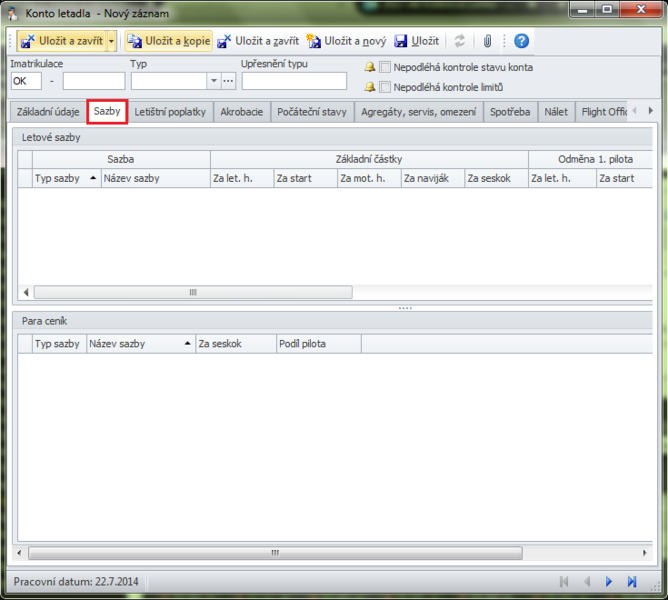Expand the Typ combo box dropdown
The width and height of the screenshot is (668, 600).
[213, 81]
